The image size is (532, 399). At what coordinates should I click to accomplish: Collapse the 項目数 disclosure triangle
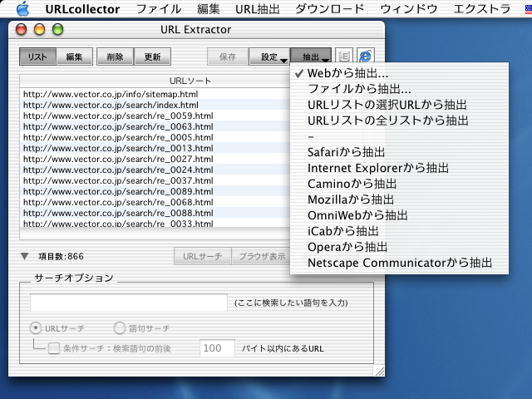pyautogui.click(x=24, y=256)
